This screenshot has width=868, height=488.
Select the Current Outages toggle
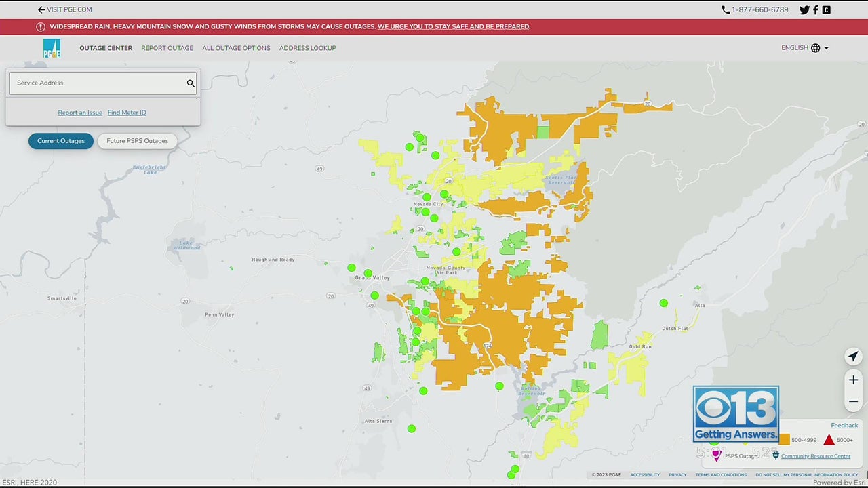(61, 141)
